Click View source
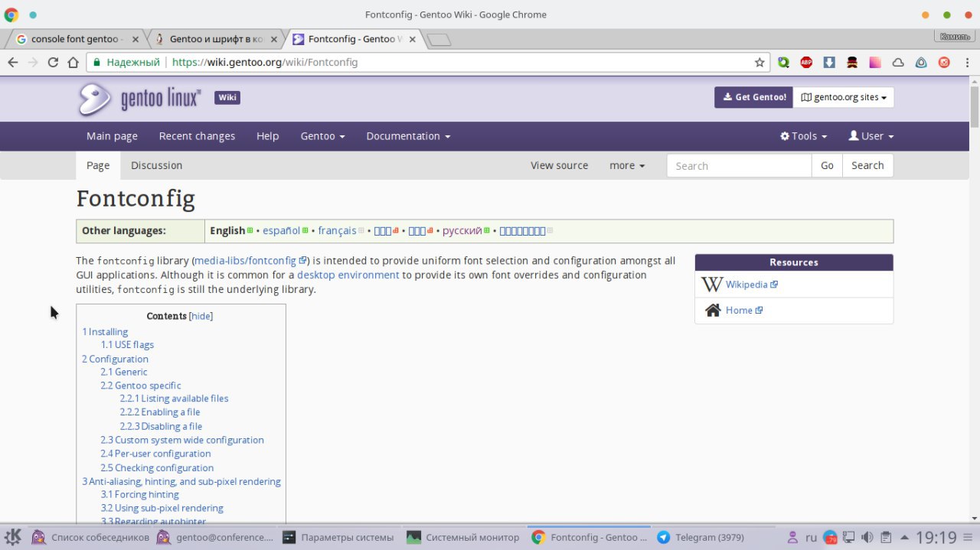The width and height of the screenshot is (980, 550). point(559,165)
